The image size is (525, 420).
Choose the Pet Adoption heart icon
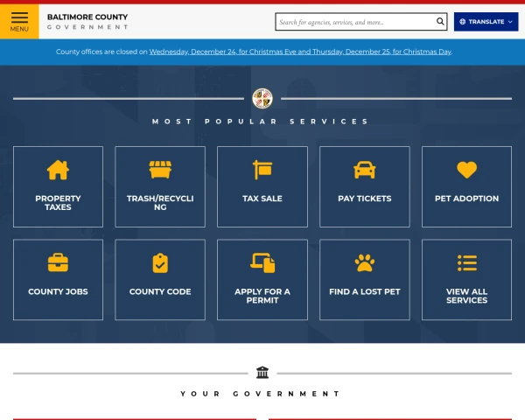click(466, 170)
